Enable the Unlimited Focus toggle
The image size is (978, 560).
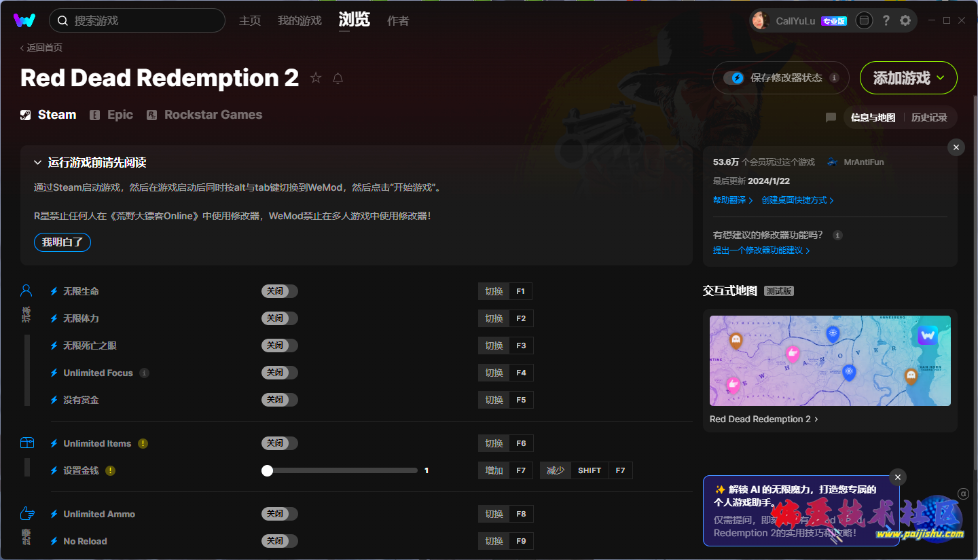[280, 373]
